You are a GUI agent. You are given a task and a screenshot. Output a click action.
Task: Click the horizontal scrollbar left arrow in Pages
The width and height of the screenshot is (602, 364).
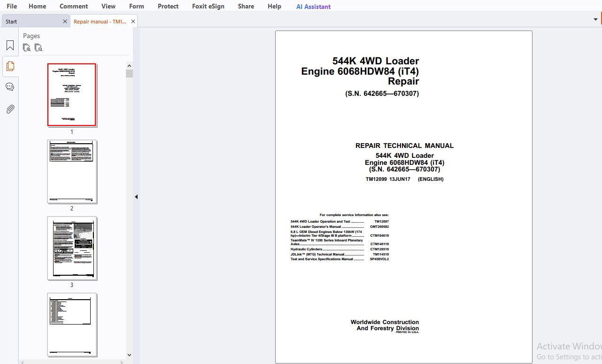(x=23, y=362)
